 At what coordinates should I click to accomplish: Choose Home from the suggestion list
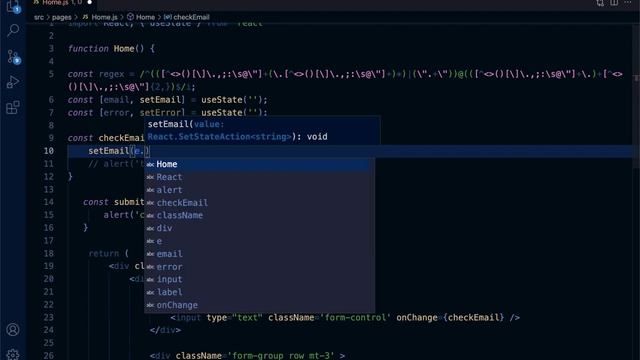pos(259,164)
